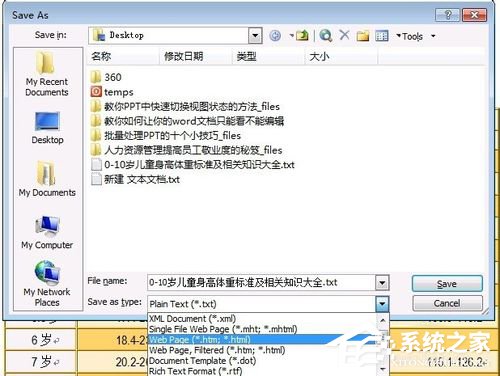Viewport: 500px width, 376px height.
Task: Open the Views menu icon
Action: click(382, 35)
